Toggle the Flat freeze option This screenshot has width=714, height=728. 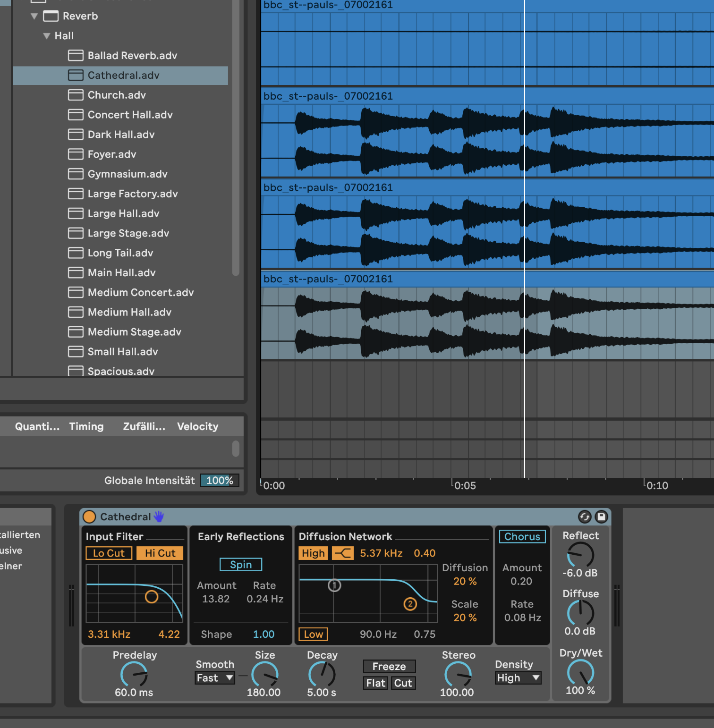(x=376, y=683)
